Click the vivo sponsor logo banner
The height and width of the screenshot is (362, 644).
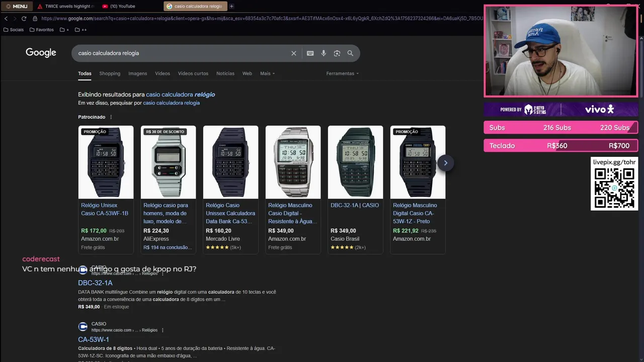point(599,109)
